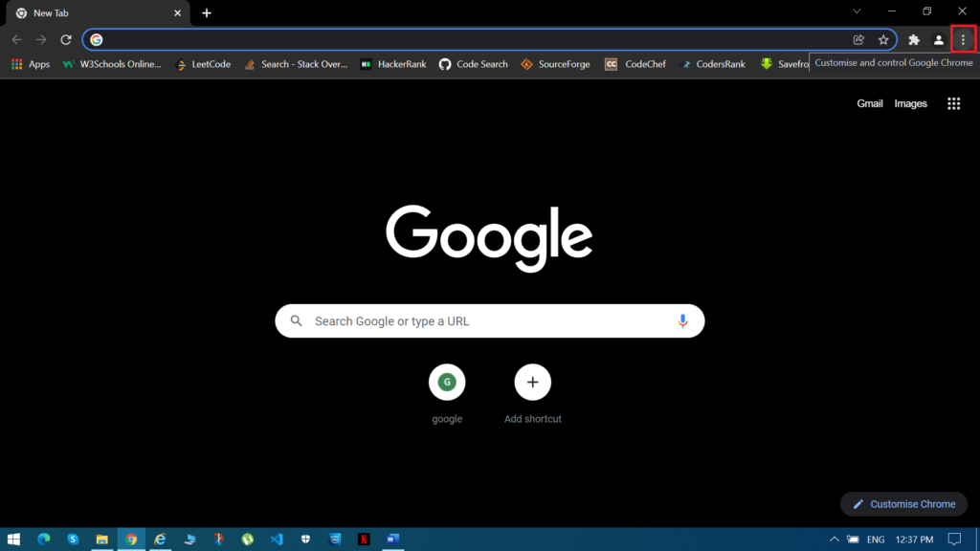This screenshot has height=551, width=980.
Task: Open File Explorer from the taskbar
Action: [x=101, y=540]
